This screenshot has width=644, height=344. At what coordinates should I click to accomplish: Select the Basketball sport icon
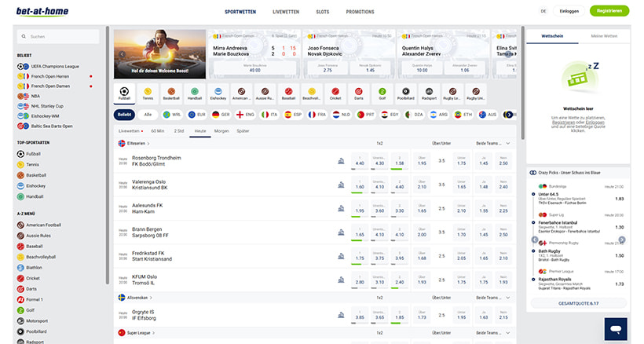(171, 93)
